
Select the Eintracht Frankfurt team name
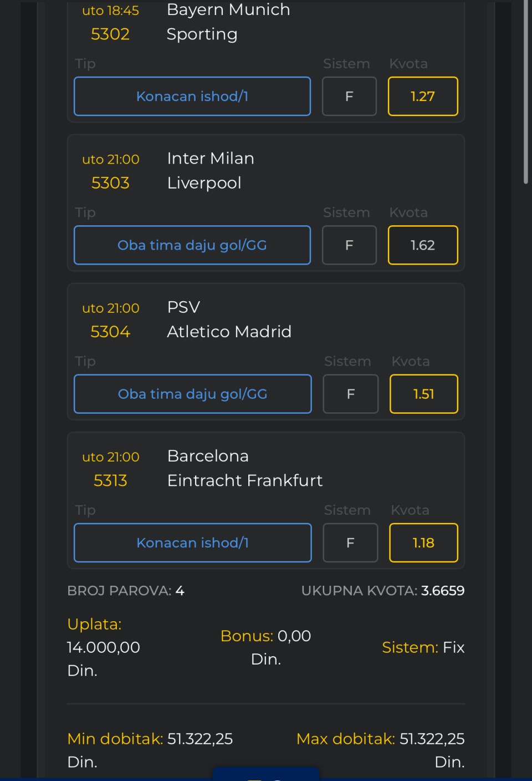(245, 480)
